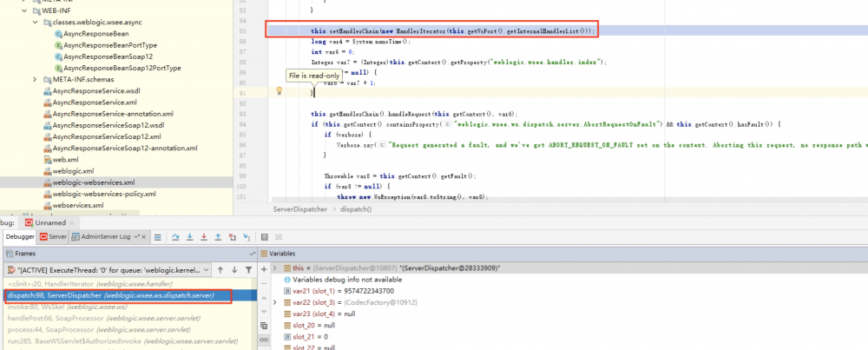
Task: Click the Step Out debug icon
Action: pyautogui.click(x=218, y=237)
